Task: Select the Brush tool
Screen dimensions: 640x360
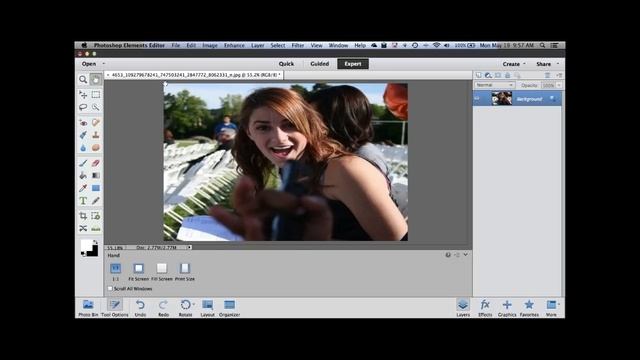Action: coord(83,163)
